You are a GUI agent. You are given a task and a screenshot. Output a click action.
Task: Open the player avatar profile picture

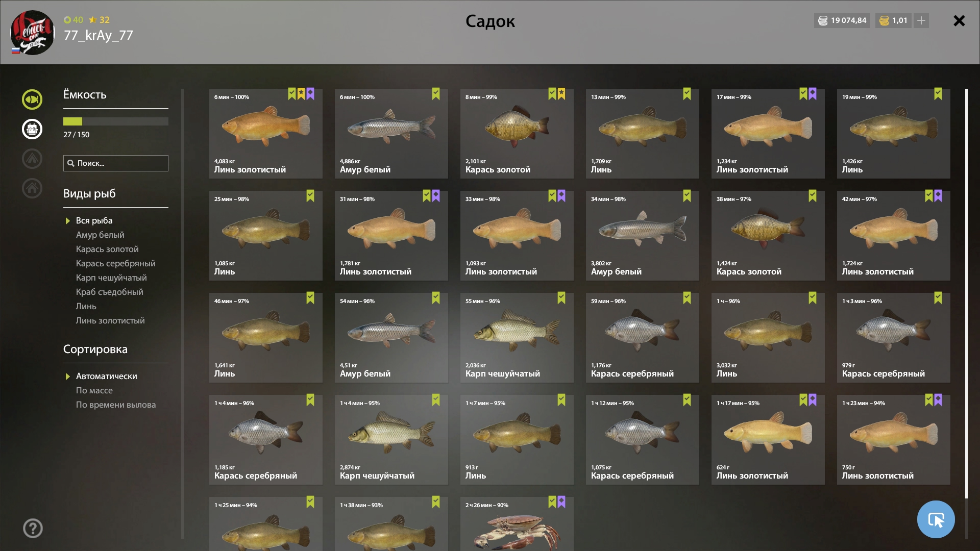[x=33, y=33]
